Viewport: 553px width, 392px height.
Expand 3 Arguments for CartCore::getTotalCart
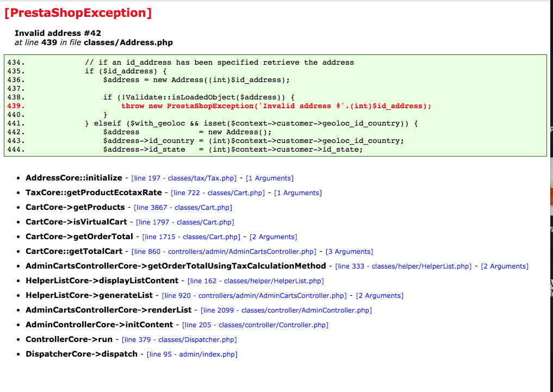(x=349, y=252)
